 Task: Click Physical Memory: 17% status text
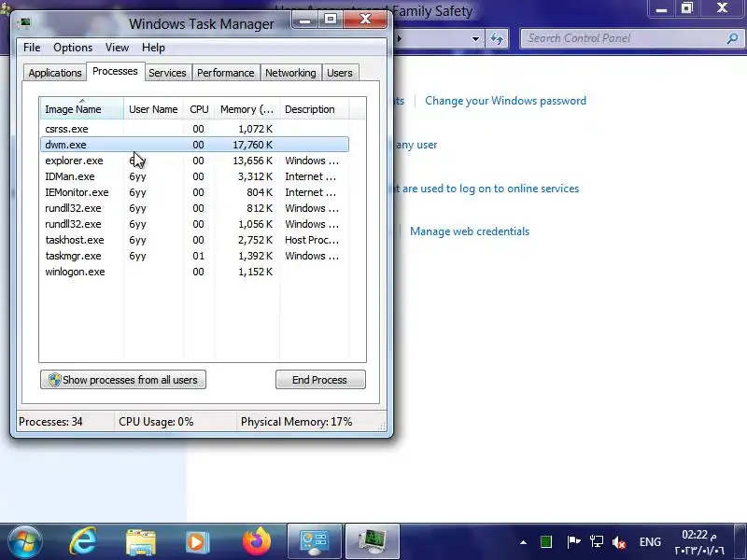coord(296,422)
